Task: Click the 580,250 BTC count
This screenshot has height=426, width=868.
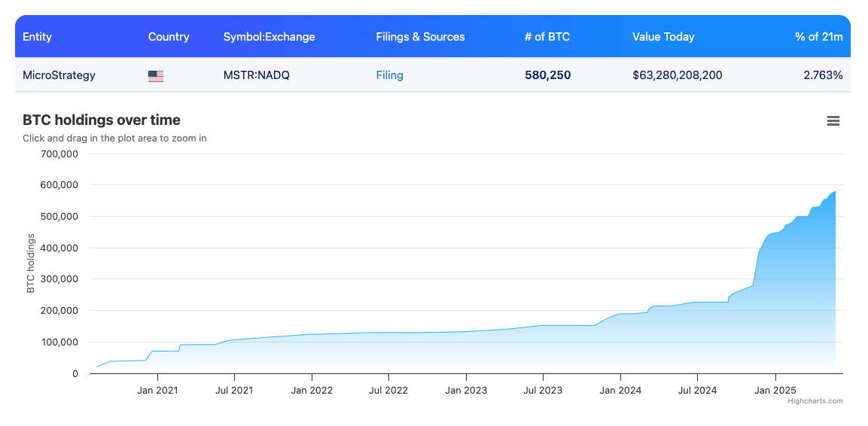Action: [547, 75]
